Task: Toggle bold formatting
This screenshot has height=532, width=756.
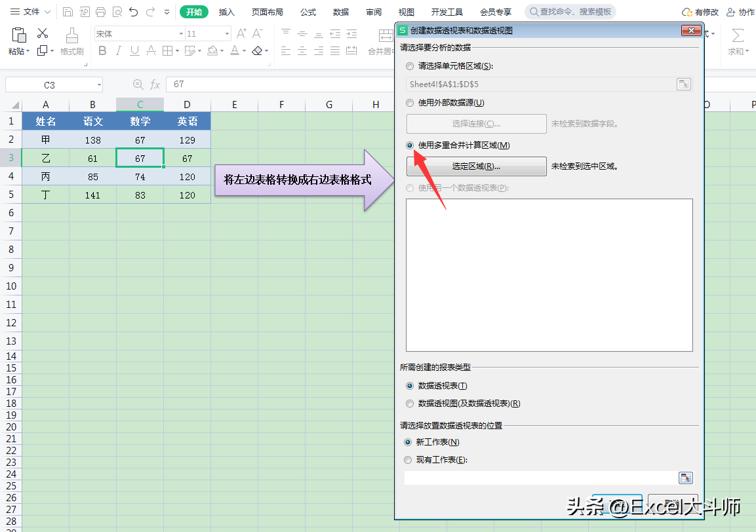Action: [x=102, y=50]
